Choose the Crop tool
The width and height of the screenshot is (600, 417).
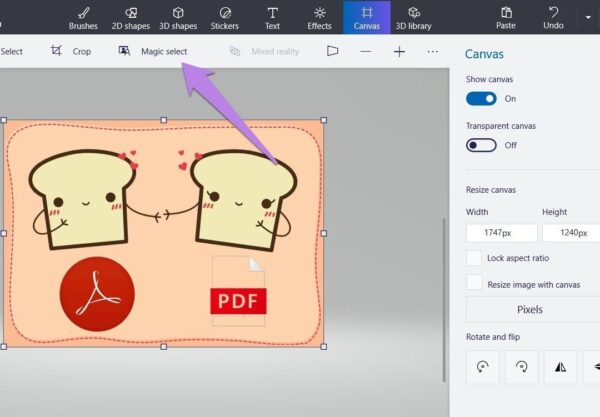(70, 51)
